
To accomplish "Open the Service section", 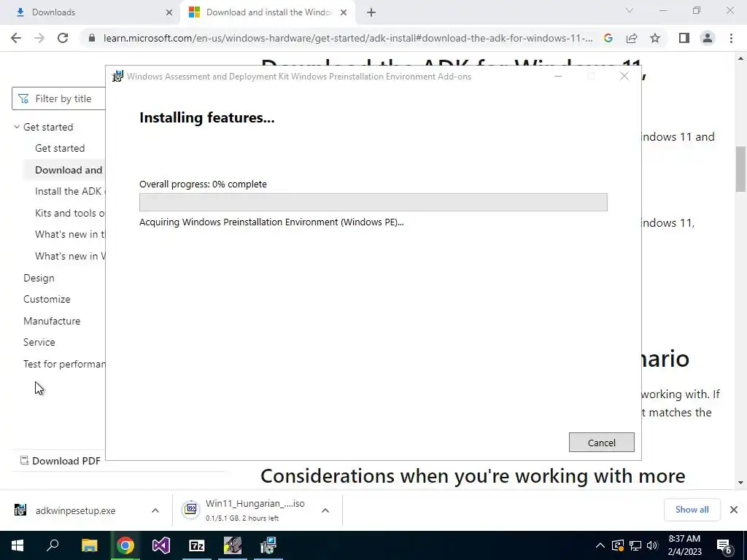I will coord(39,342).
